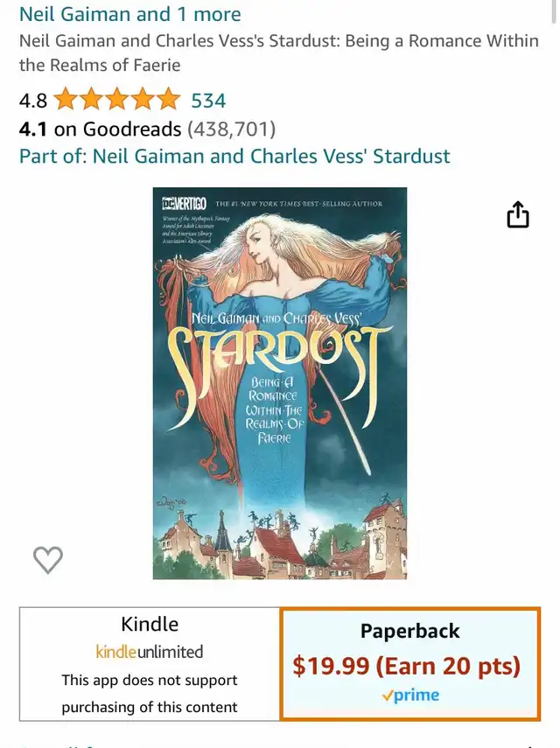This screenshot has width=560, height=748.
Task: Tap the orange star rating icons
Action: [x=117, y=101]
